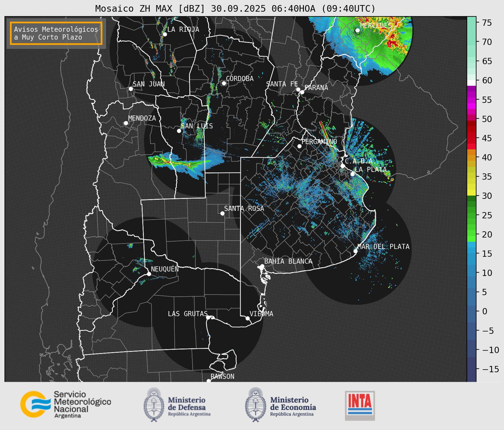Click the C.A.B.A marker dot
Viewport: 504px width, 430px height.
343,166
